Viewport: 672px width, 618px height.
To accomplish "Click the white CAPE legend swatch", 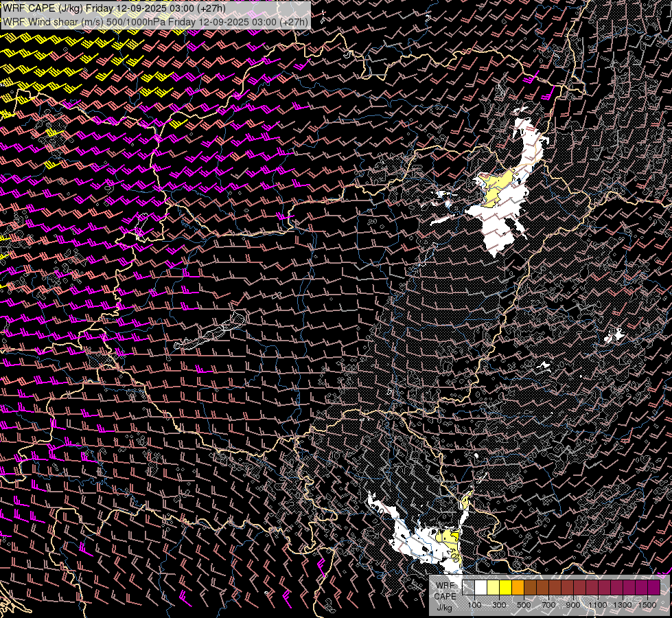I will point(481,587).
